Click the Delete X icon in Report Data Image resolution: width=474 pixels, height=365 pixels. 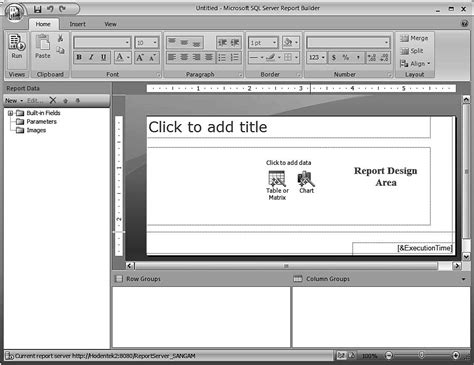53,100
